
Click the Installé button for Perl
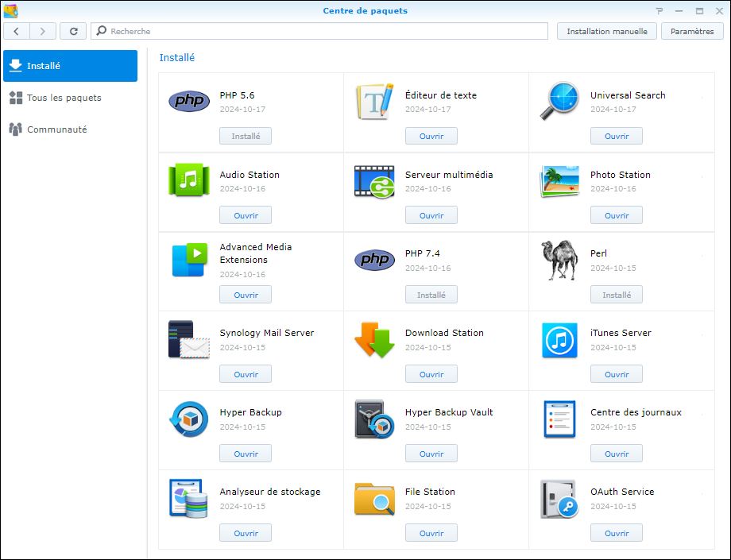[617, 295]
